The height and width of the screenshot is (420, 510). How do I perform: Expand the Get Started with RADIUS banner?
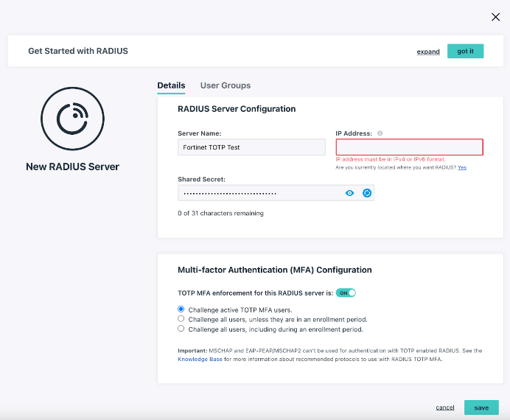(x=428, y=52)
